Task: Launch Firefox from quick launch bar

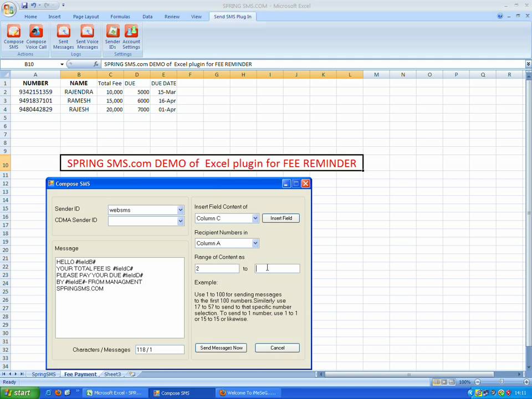Action: (58, 393)
